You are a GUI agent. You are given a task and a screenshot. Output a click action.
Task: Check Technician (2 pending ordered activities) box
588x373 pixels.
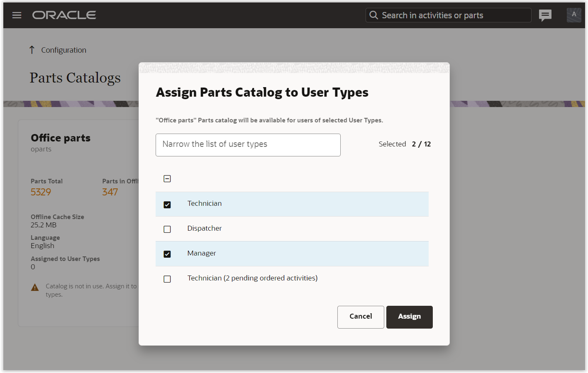167,279
